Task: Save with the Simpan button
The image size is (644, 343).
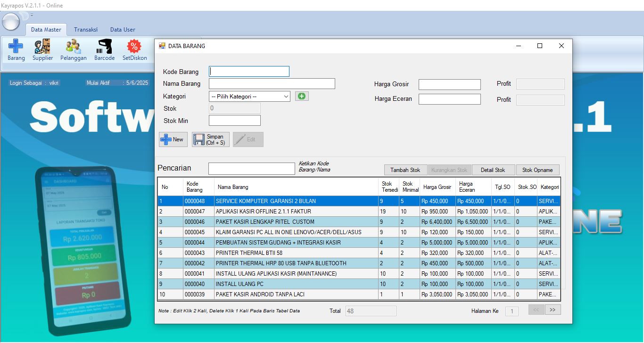Action: 211,139
